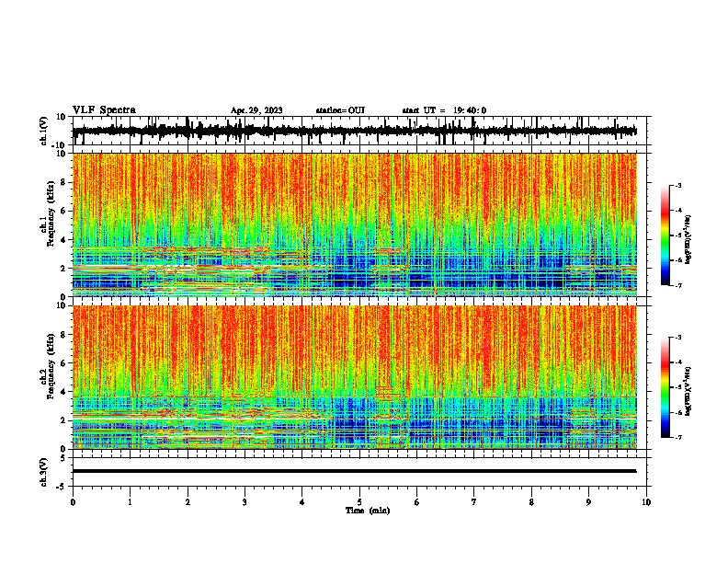
Task: Click the ch.3(V) axis label
Action: tap(44, 472)
